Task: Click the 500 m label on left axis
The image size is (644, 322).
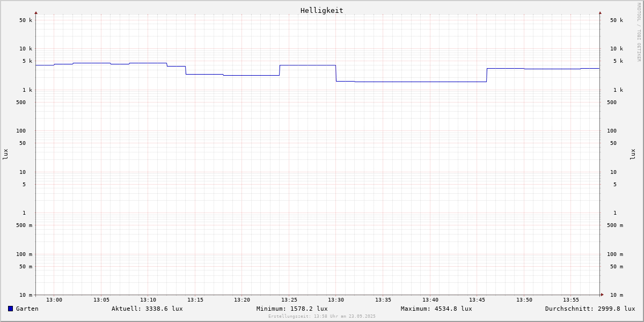Action: (24, 225)
